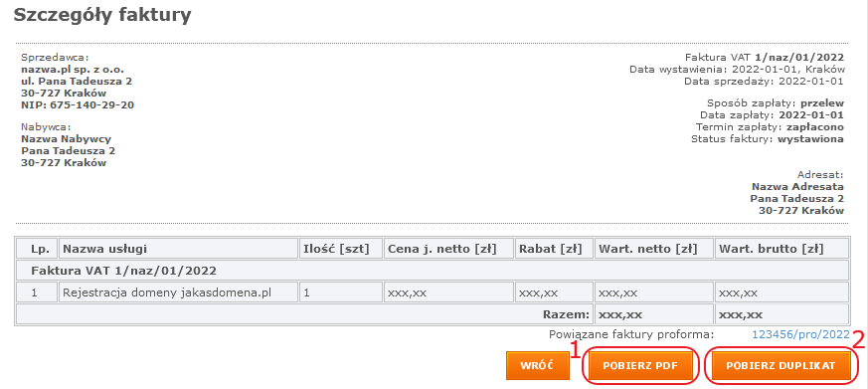Viewport: 868px width, 389px height.
Task: Open proforma invoice link 123456/pro/2022
Action: (x=800, y=334)
